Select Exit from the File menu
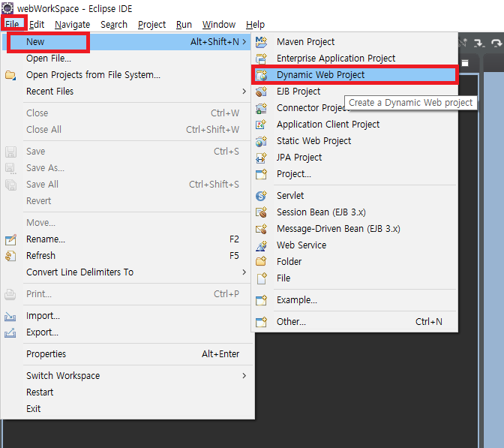Viewport: 504px width, 448px height. click(x=127, y=409)
